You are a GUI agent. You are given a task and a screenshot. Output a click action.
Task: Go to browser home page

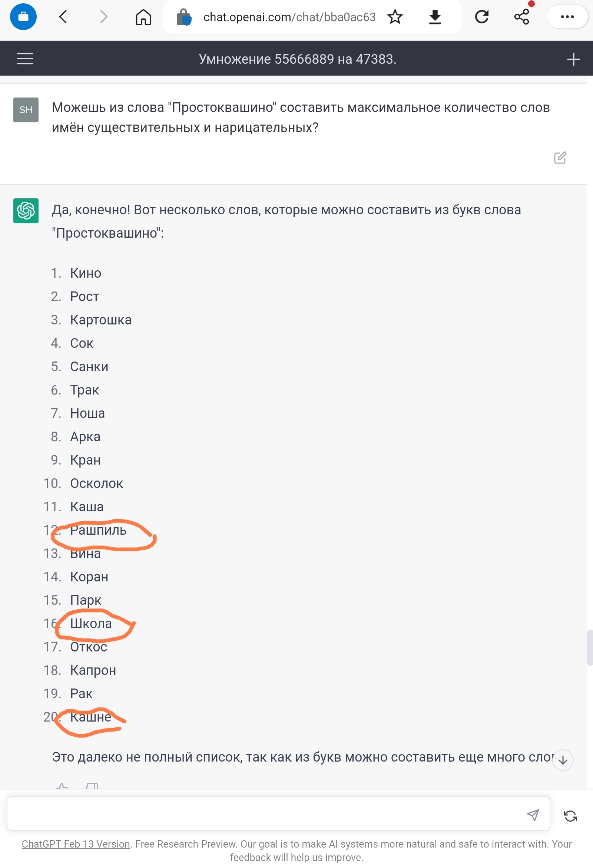pyautogui.click(x=143, y=17)
